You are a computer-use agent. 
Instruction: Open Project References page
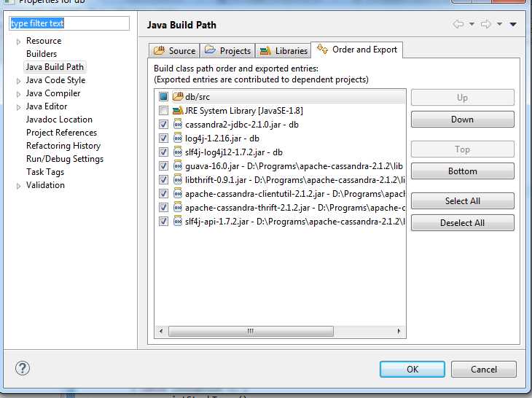tap(61, 133)
